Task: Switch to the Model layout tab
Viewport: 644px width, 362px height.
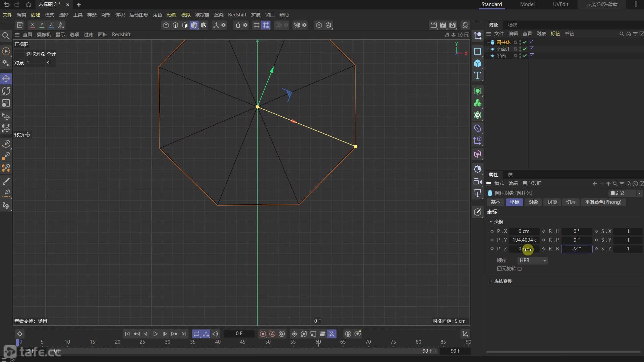Action: (x=527, y=4)
